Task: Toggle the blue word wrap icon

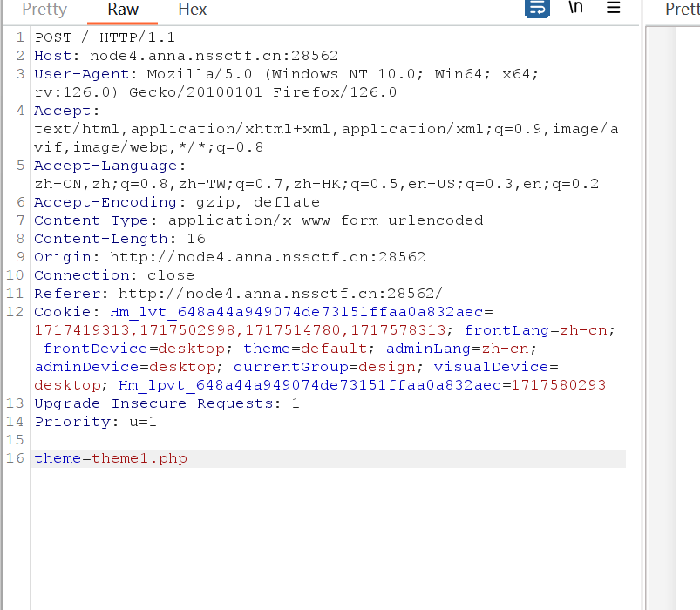Action: point(537,9)
